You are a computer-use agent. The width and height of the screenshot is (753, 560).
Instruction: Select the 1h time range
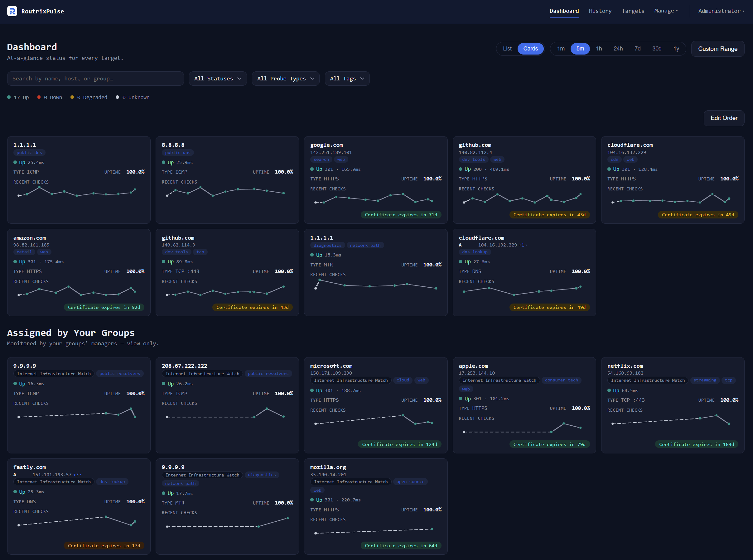pyautogui.click(x=599, y=49)
